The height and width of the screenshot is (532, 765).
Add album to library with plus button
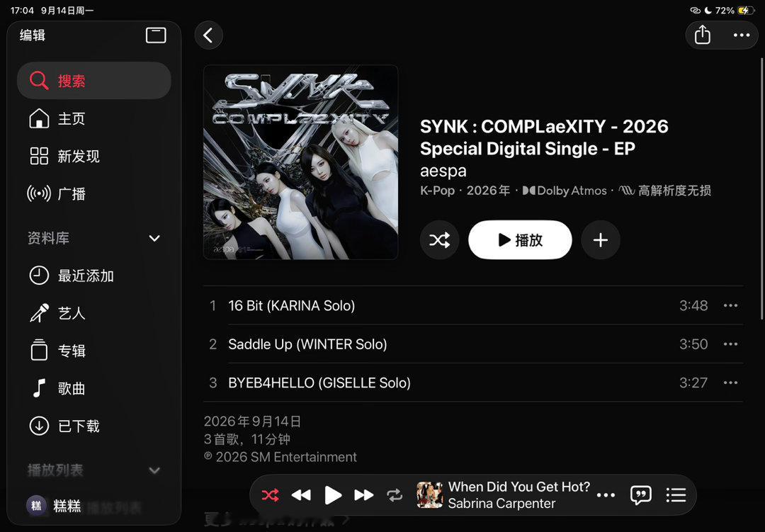(x=600, y=239)
